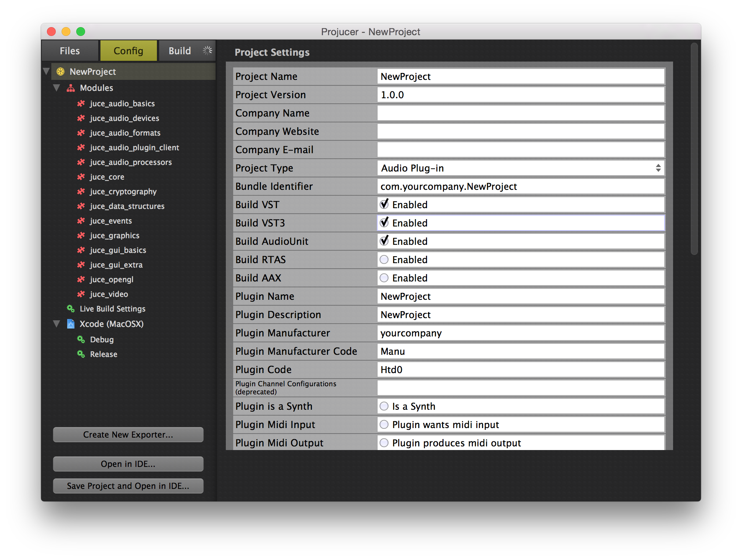Collapse the Modules tree section

(x=57, y=88)
